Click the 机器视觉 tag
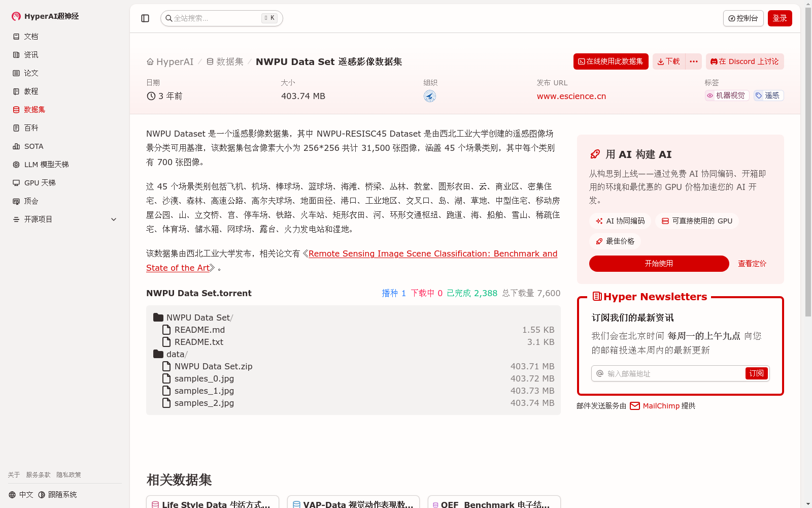The width and height of the screenshot is (812, 508). coord(727,96)
